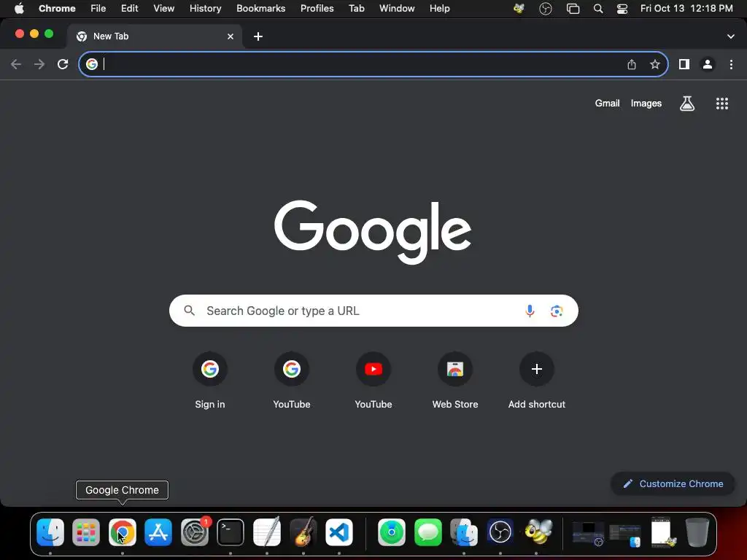Open Finder from the Dock
The height and width of the screenshot is (560, 747).
point(50,532)
